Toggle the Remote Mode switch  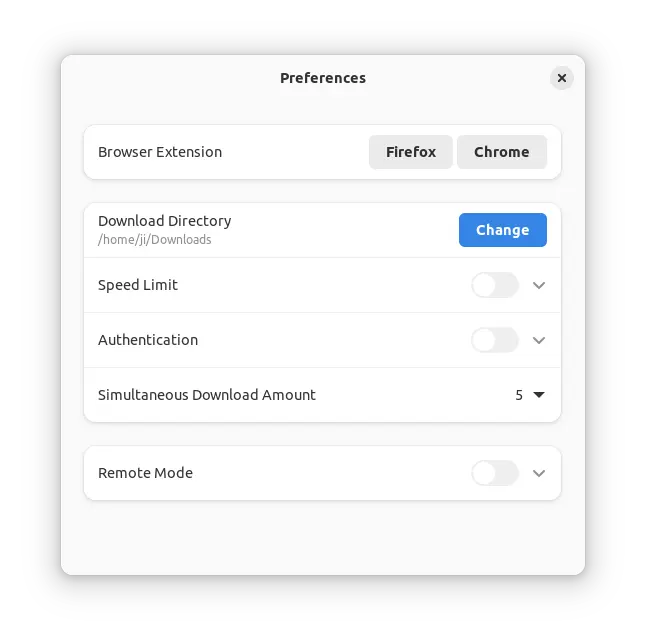point(495,473)
